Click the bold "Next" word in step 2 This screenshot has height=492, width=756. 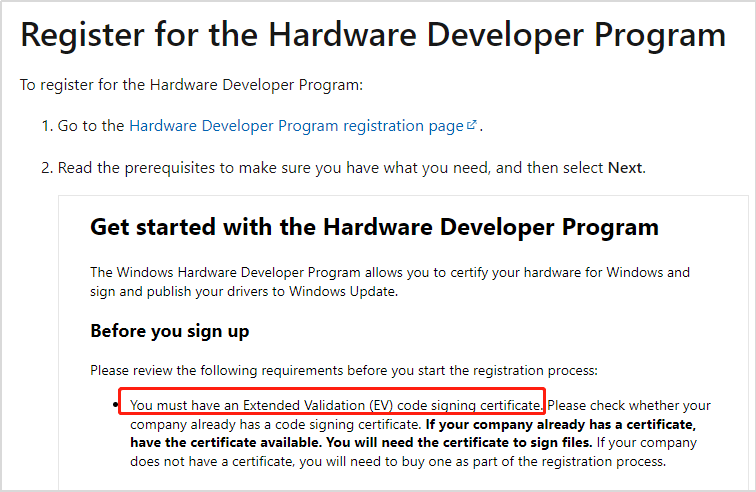point(625,167)
